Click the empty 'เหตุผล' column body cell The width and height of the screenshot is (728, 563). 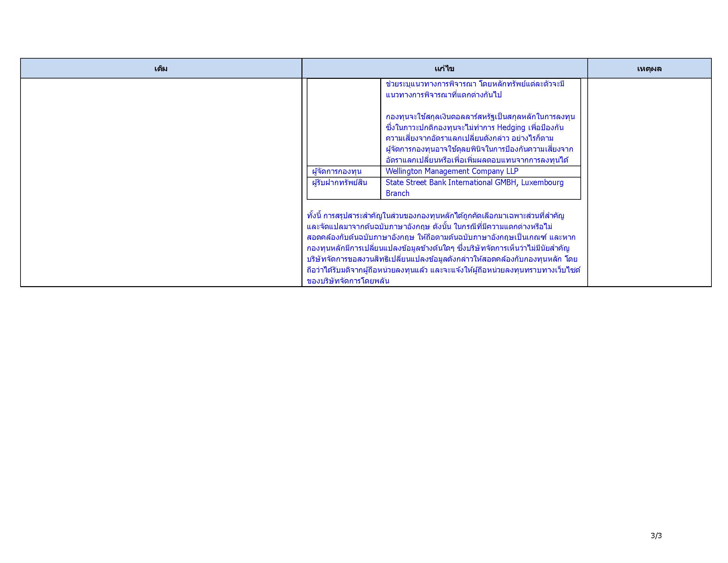(x=649, y=182)
